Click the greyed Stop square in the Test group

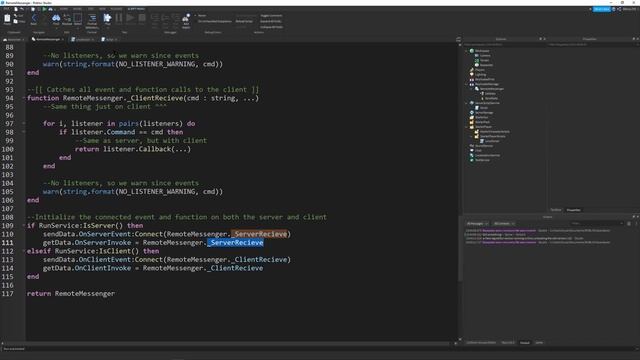click(142, 18)
